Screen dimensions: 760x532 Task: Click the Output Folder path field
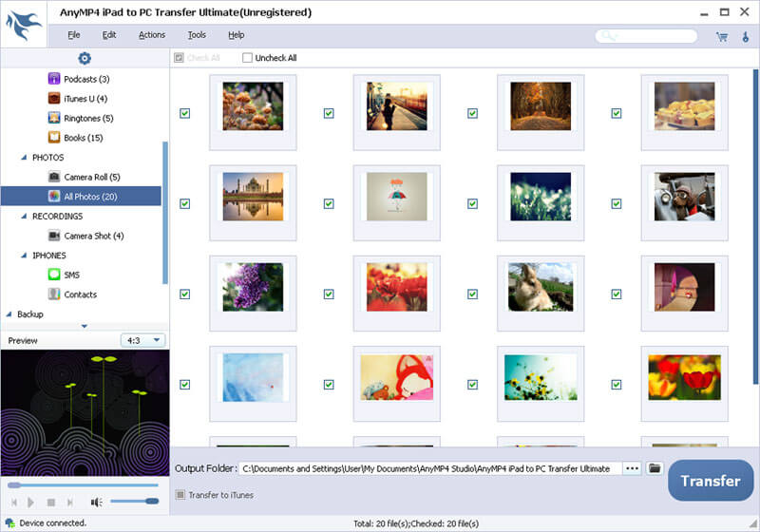pos(430,468)
